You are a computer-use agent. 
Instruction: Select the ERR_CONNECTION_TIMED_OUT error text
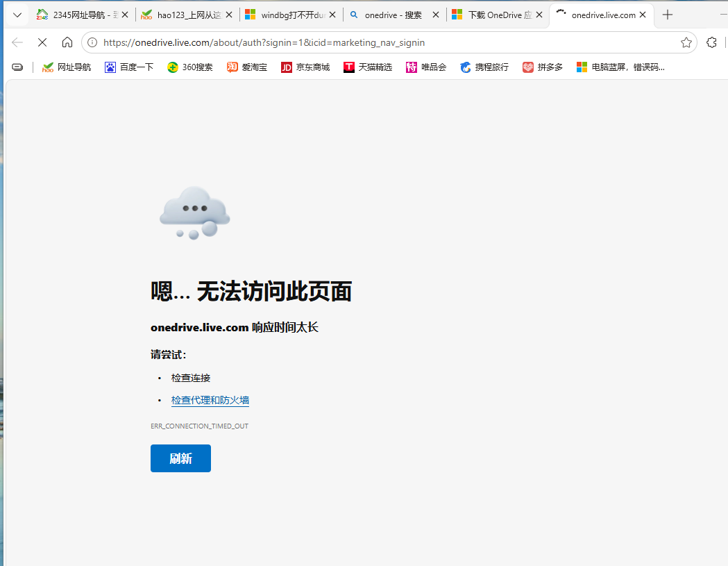point(199,426)
